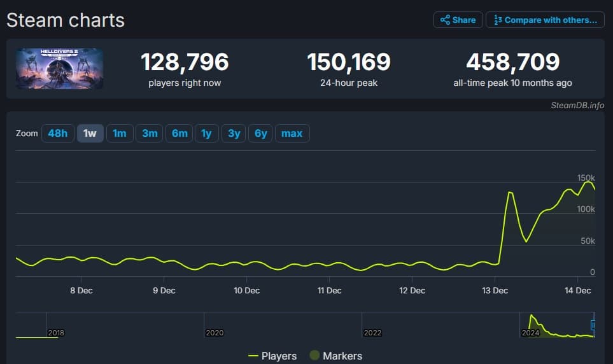Click the 2022 label in navigator

point(372,333)
